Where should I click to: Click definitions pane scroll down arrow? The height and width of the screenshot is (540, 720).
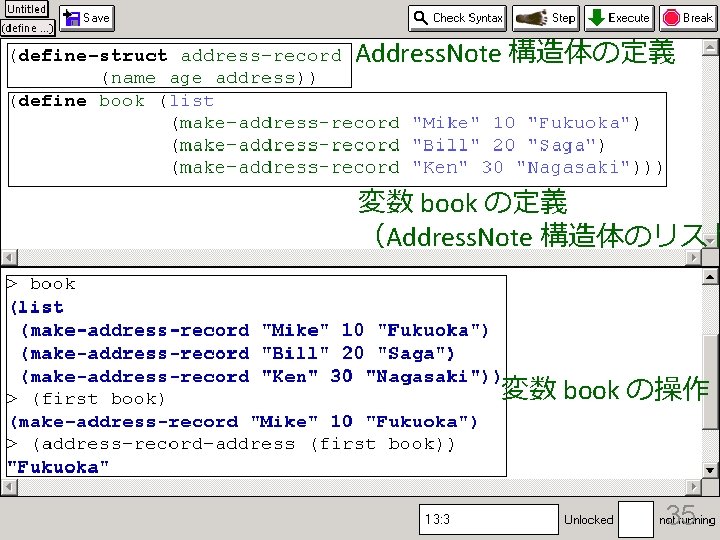pos(709,241)
